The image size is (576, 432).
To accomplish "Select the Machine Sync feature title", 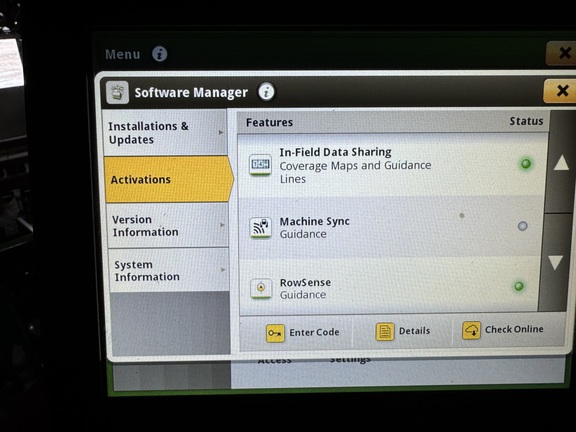I will 314,222.
